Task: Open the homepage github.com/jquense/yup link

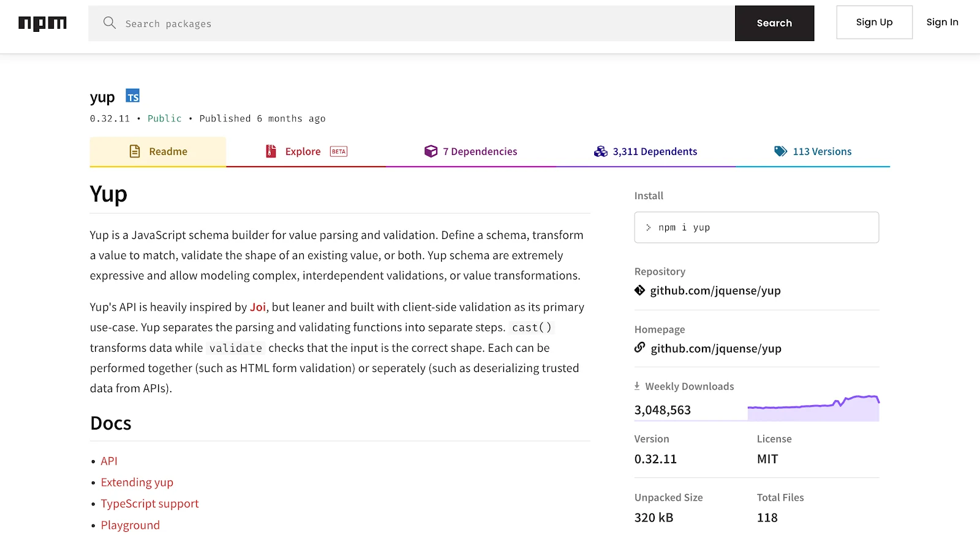Action: click(716, 348)
